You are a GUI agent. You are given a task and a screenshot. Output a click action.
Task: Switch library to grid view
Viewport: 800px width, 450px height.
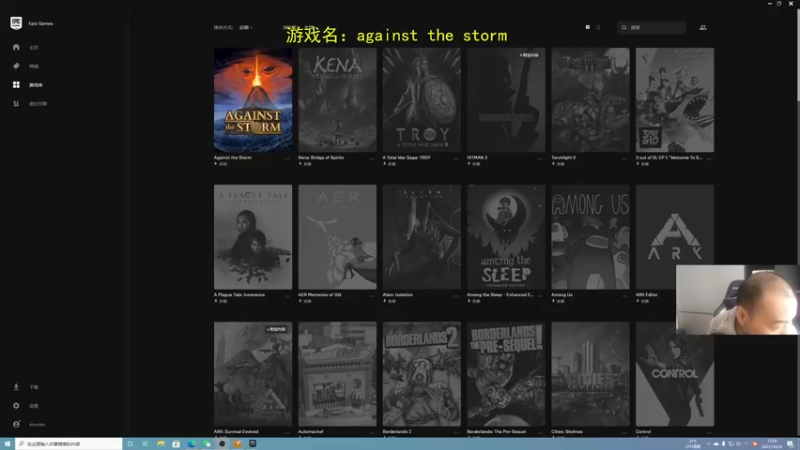click(588, 27)
